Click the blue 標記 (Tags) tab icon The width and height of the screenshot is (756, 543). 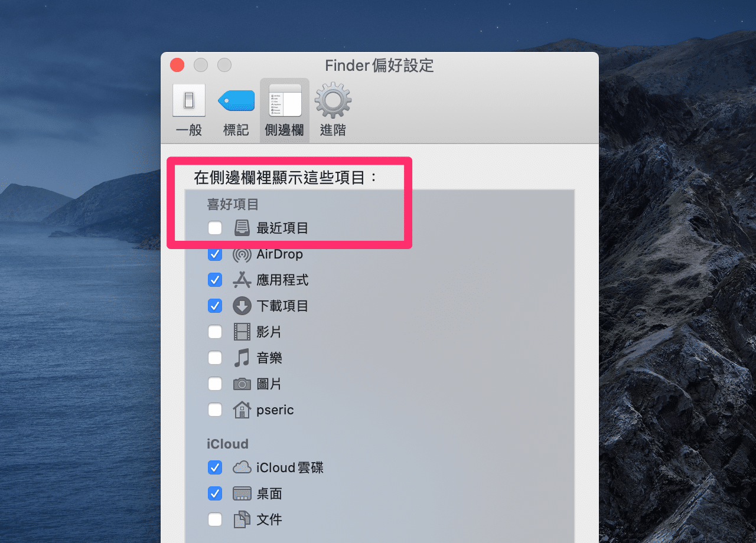pos(236,101)
